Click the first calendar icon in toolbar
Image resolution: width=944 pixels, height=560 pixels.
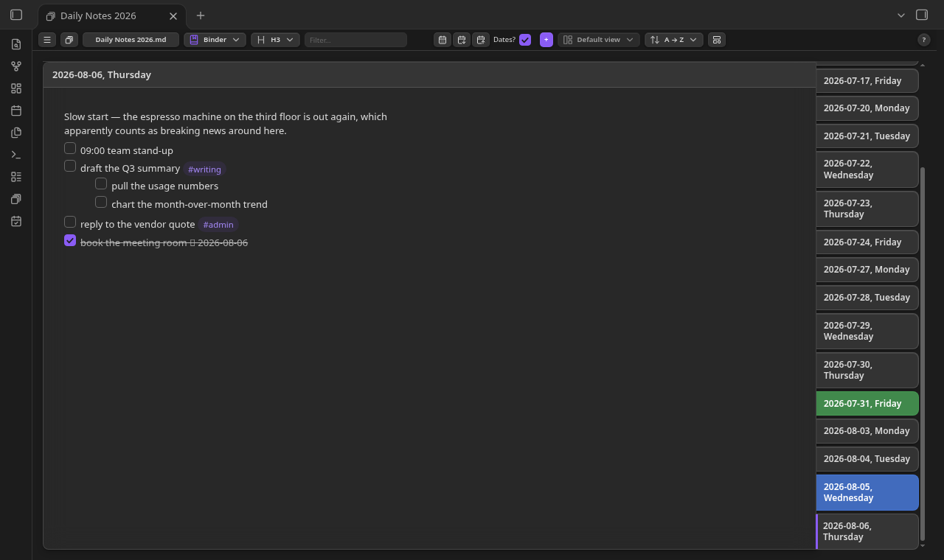442,40
